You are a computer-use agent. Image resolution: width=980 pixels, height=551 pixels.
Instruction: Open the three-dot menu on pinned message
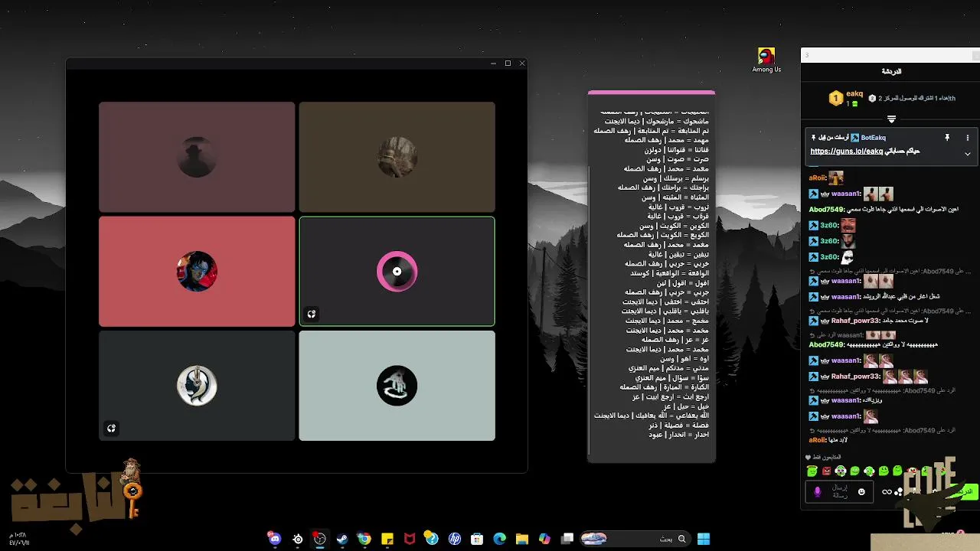(967, 138)
